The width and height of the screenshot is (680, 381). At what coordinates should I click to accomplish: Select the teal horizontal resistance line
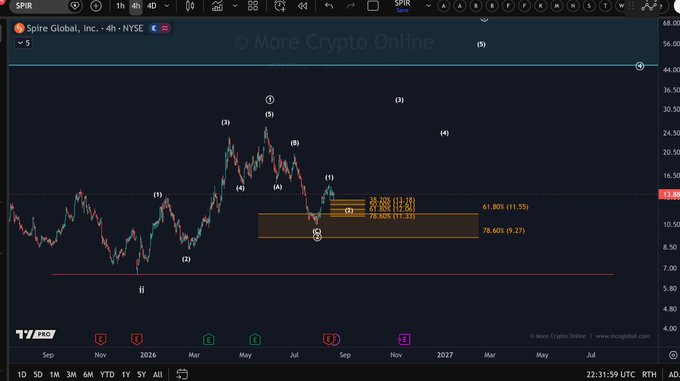[x=333, y=65]
